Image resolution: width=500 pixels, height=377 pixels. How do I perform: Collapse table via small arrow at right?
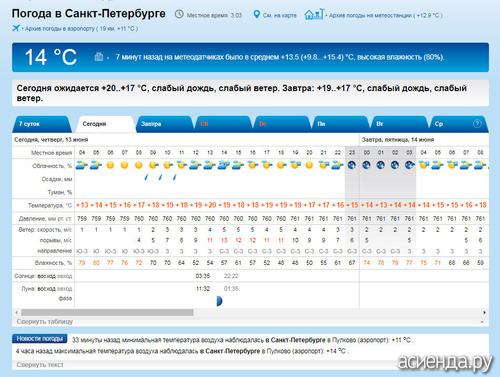(x=482, y=322)
